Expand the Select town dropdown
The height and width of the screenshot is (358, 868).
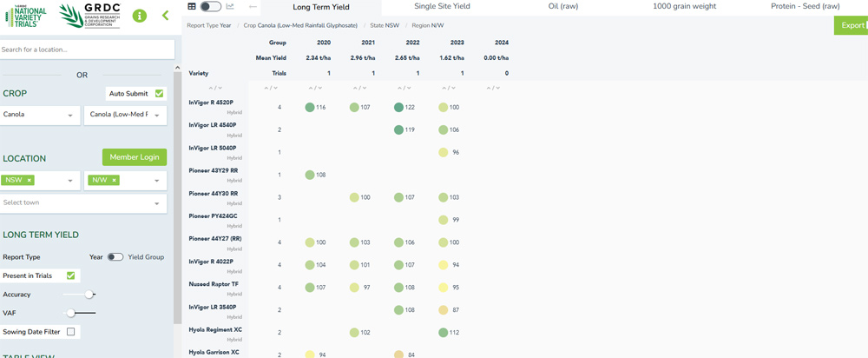coord(83,203)
